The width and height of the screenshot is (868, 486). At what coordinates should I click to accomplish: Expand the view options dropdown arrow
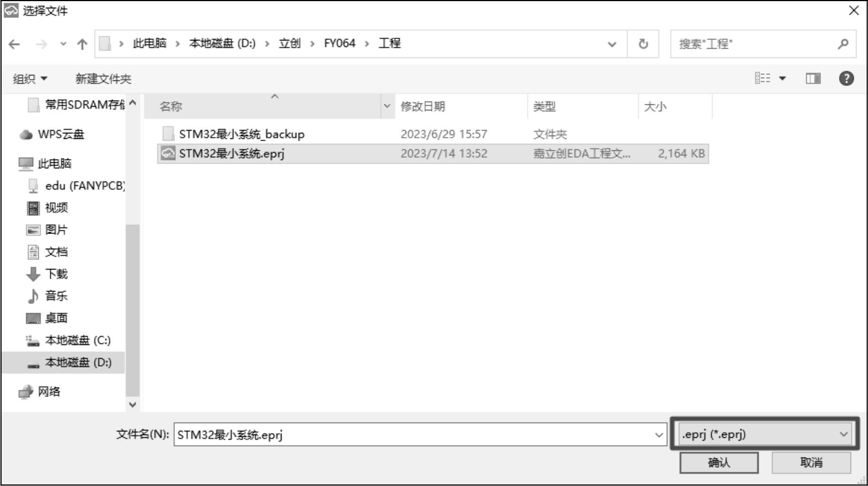(782, 79)
